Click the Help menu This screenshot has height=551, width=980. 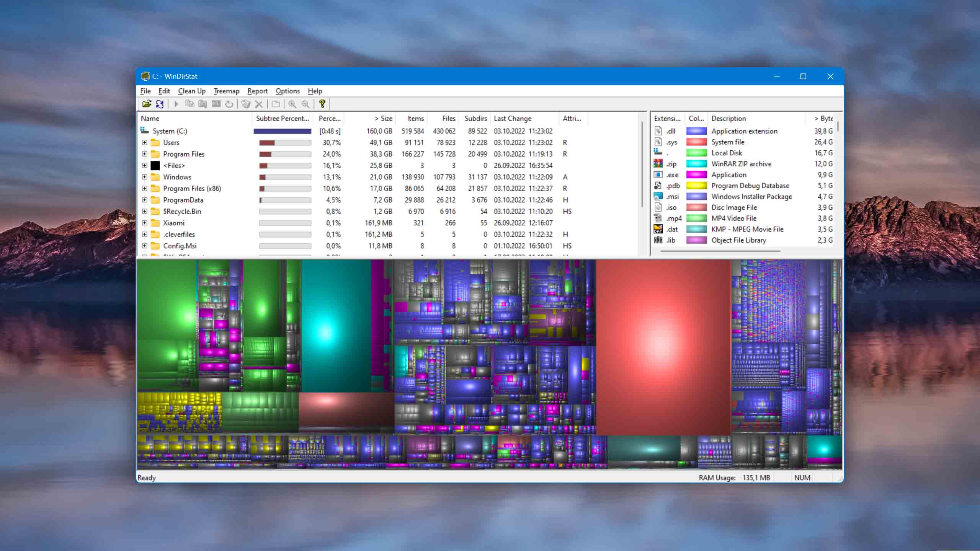point(315,91)
